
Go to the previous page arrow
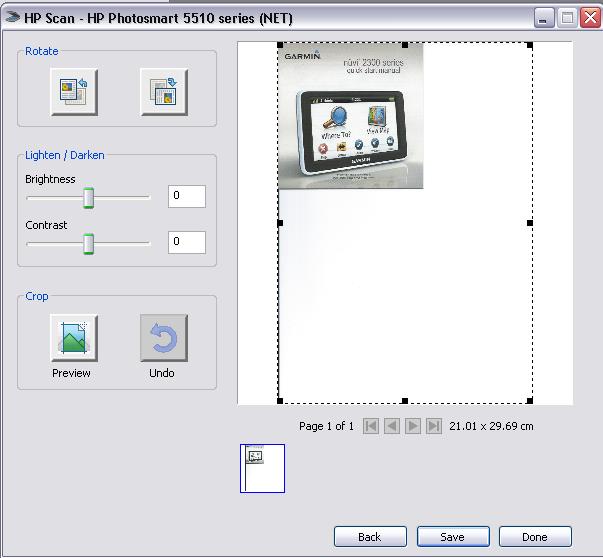392,426
